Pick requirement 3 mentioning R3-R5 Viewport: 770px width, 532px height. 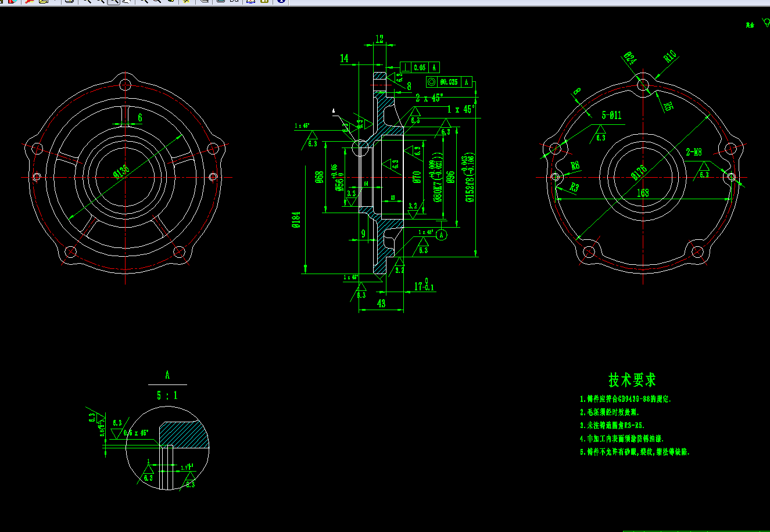tap(612, 426)
